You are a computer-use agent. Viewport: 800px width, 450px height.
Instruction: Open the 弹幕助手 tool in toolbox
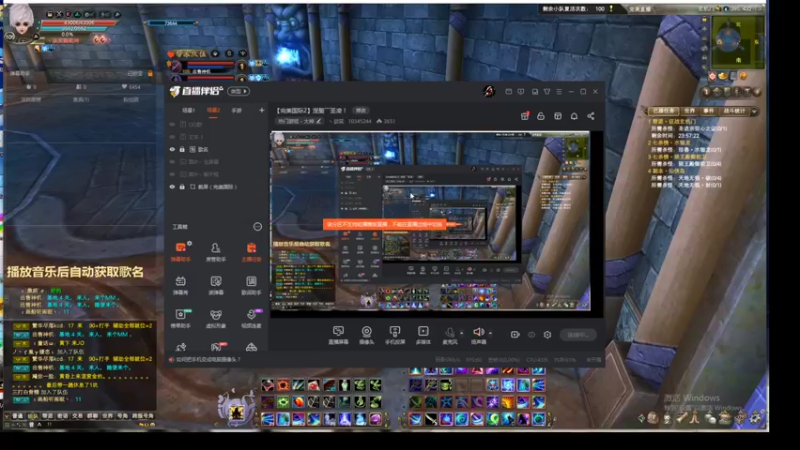(x=181, y=252)
